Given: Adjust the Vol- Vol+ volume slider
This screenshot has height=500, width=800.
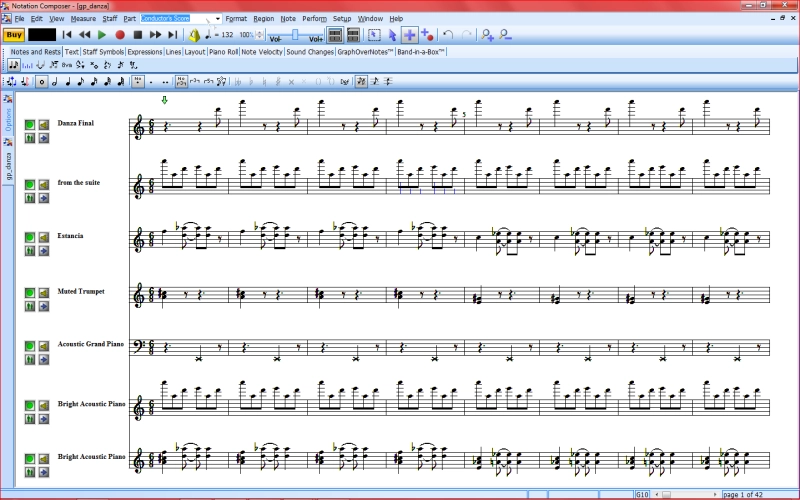Looking at the screenshot, I should (295, 35).
